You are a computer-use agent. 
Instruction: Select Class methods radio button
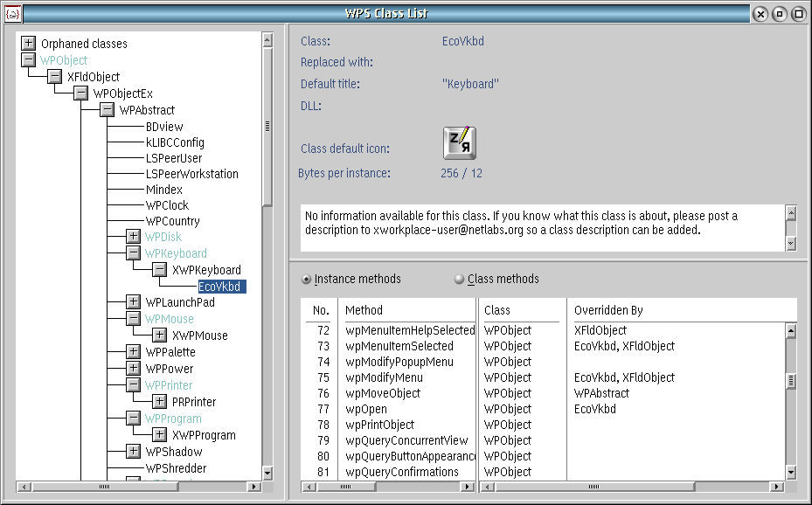click(x=496, y=279)
